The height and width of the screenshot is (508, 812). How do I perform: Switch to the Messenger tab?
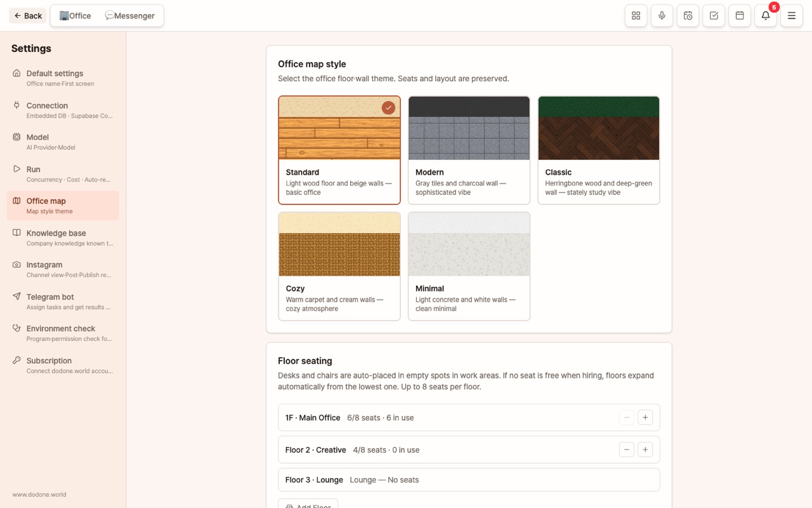click(x=130, y=16)
